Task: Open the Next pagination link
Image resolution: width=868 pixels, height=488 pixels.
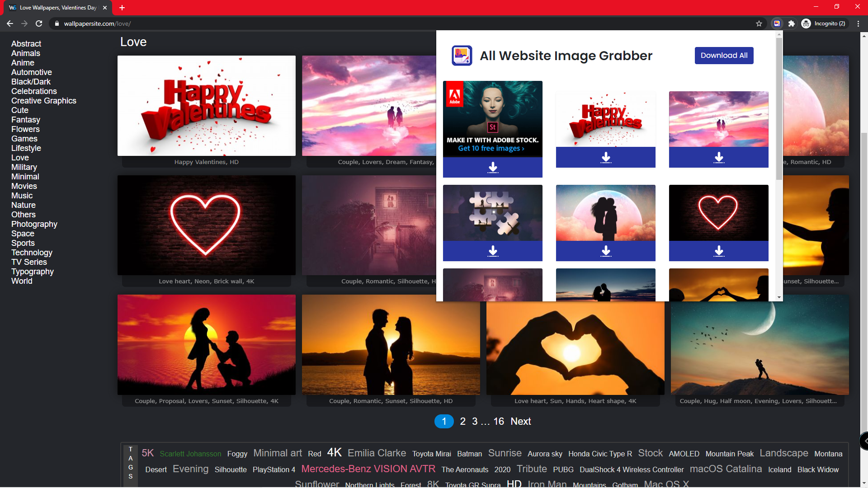Action: pos(520,421)
